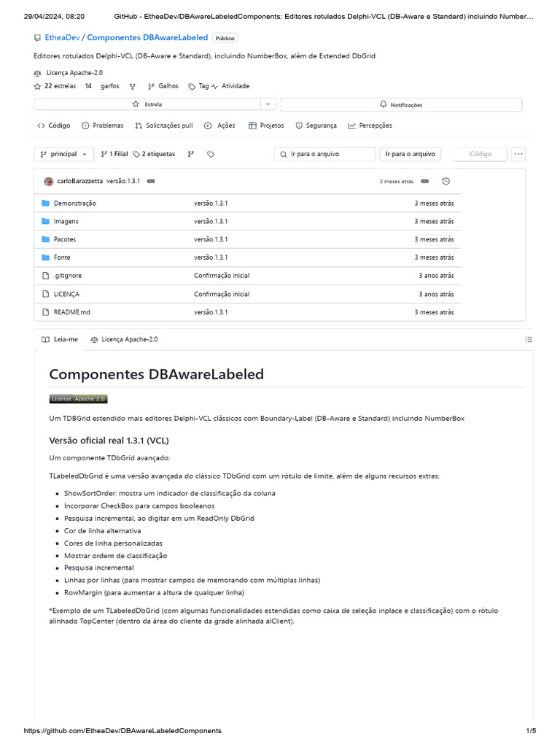Screen dimensions: 560x747
Task: Click carloBarazzetta avatar image
Action: pos(49,182)
